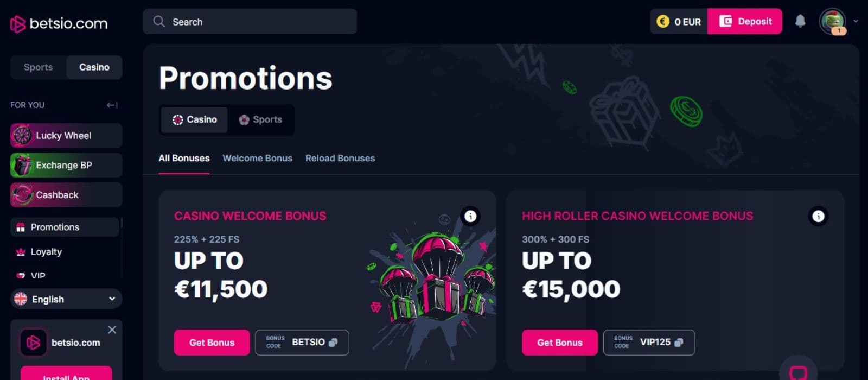This screenshot has height=380, width=868.
Task: Open notifications bell
Action: 800,21
